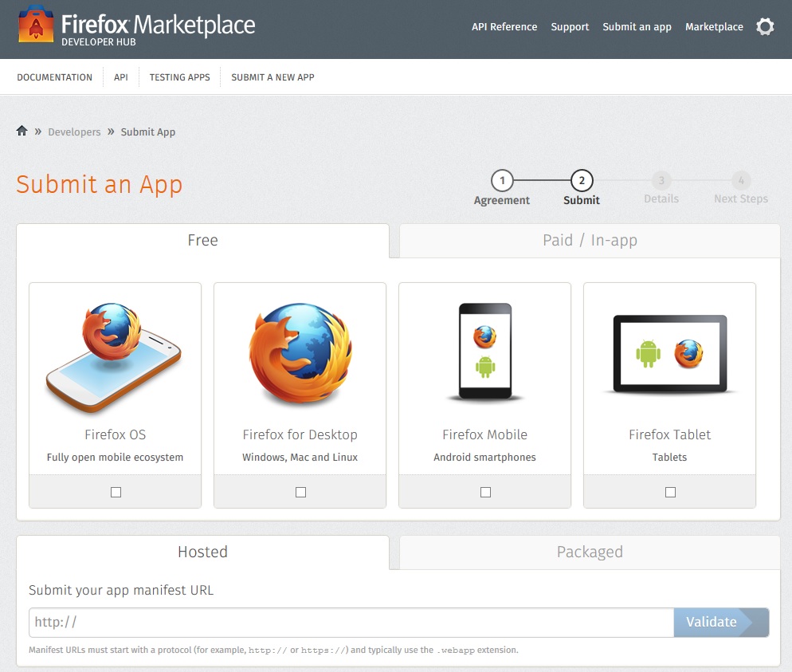Screen dimensions: 792x672
Task: Click the Firefox OS card title
Action: point(116,434)
